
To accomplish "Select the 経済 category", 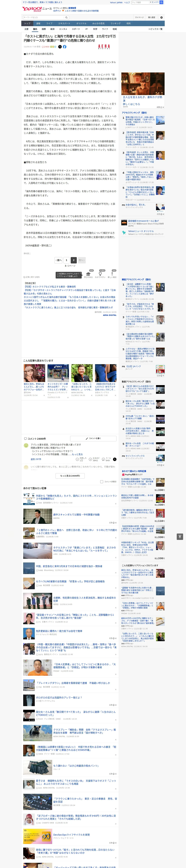I will tap(52, 29).
